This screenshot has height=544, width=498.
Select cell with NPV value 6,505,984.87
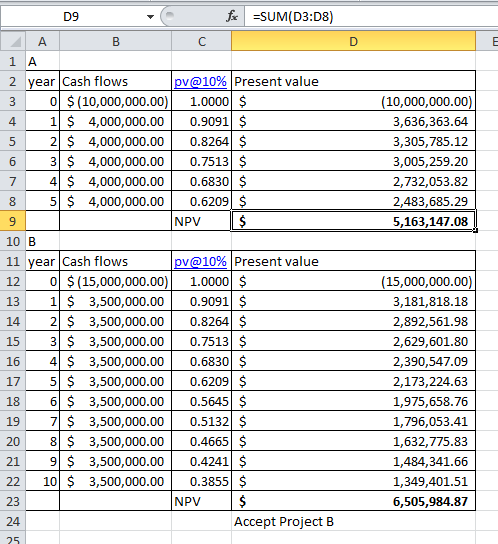[x=353, y=501]
